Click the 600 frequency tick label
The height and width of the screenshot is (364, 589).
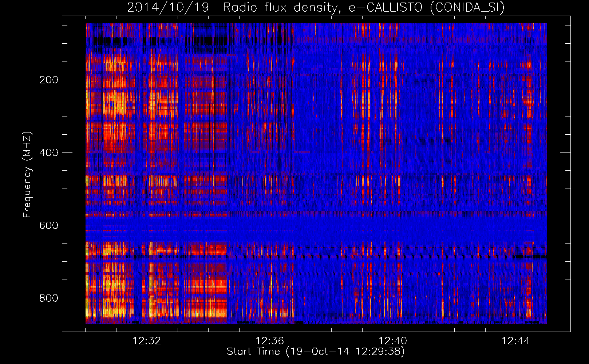tap(49, 225)
